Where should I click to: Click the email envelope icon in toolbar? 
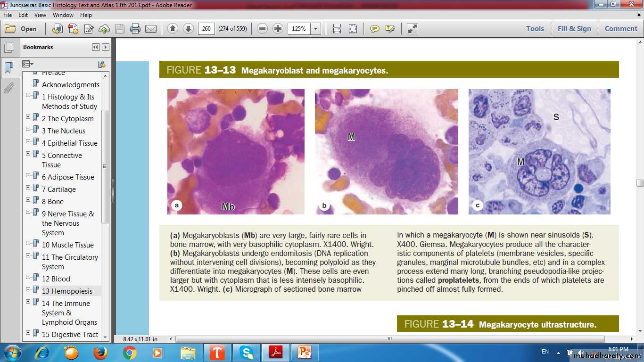(151, 29)
